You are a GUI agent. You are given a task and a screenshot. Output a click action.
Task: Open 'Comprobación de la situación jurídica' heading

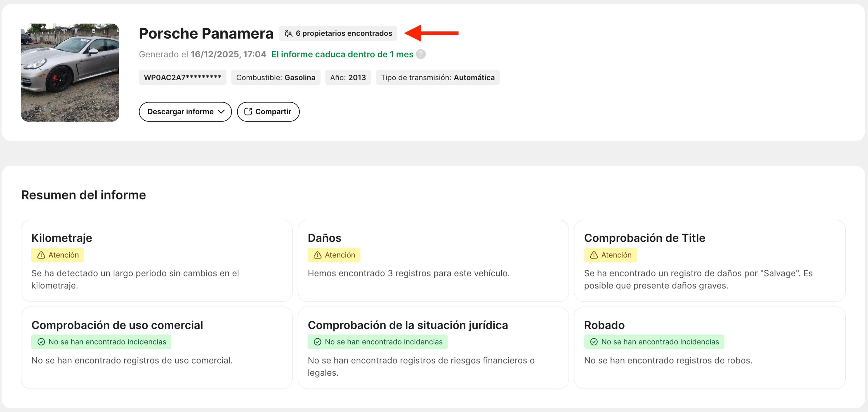coord(408,325)
